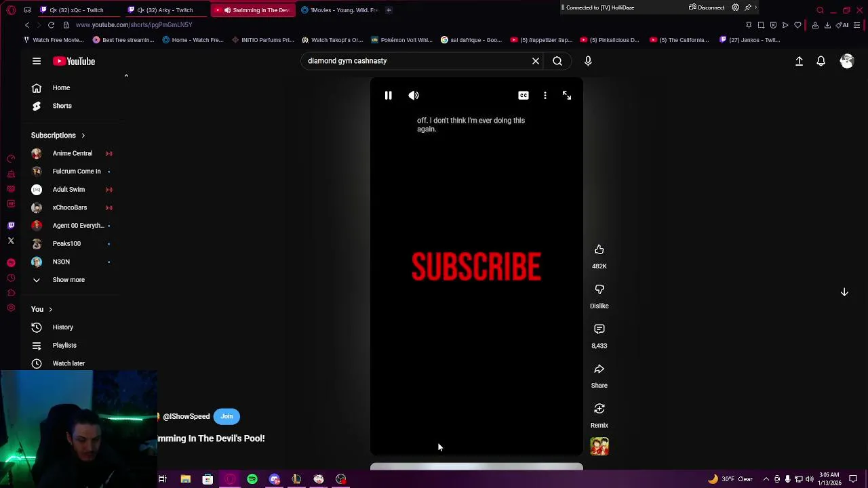Go to the YouTube logo home
The image size is (868, 488).
74,61
